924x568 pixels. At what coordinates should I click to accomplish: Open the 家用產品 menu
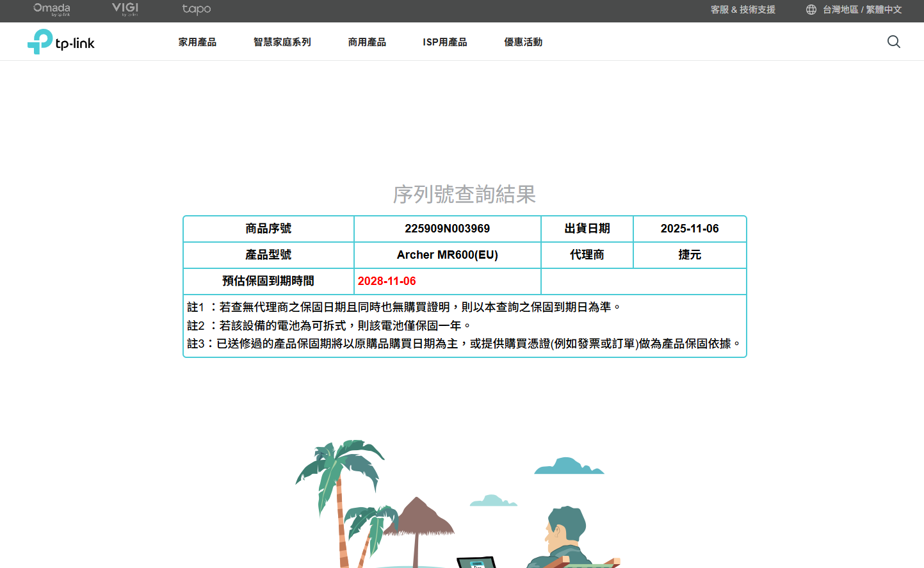click(197, 42)
